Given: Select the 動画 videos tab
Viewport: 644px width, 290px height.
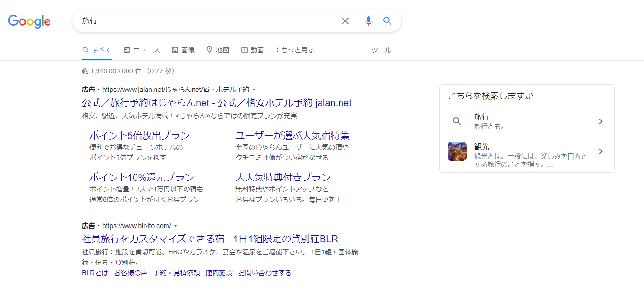Looking at the screenshot, I should click(x=253, y=50).
